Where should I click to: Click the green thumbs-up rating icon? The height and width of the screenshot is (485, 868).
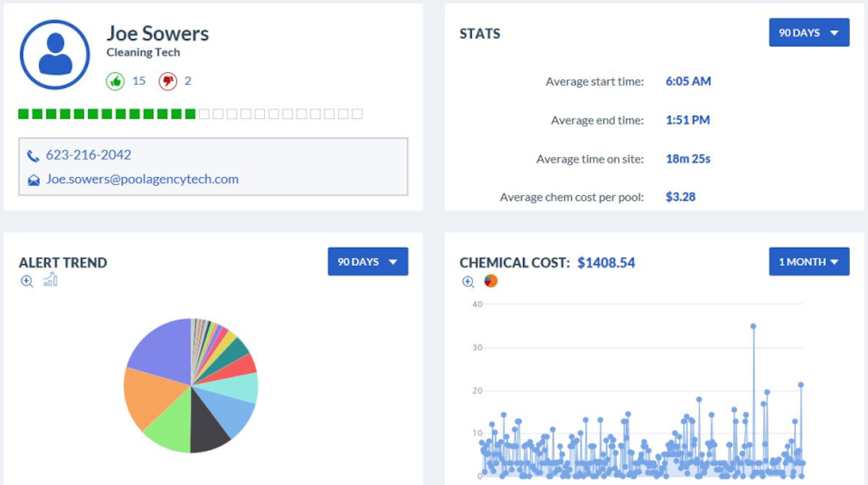(x=115, y=81)
